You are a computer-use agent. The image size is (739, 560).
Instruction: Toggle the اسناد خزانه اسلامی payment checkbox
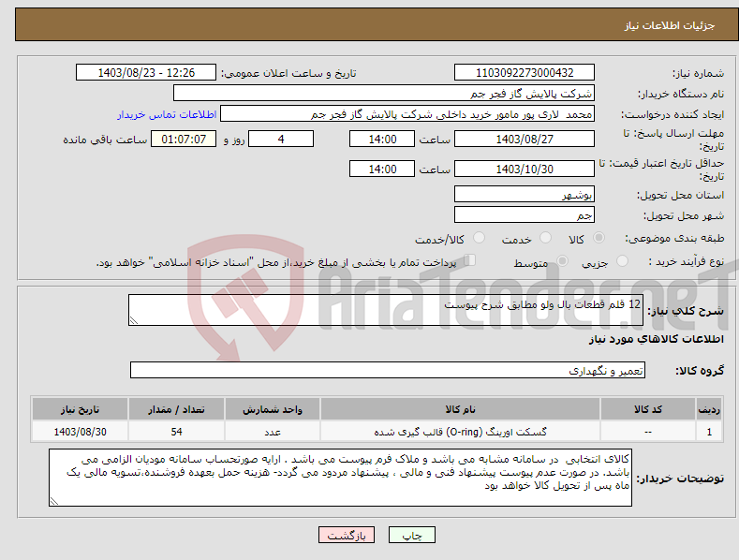coord(469,259)
